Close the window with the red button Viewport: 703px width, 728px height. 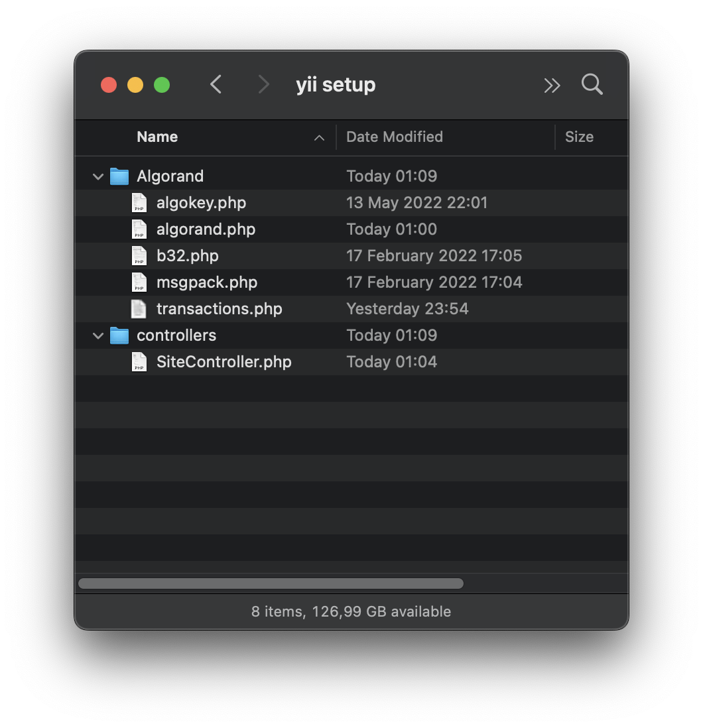109,85
